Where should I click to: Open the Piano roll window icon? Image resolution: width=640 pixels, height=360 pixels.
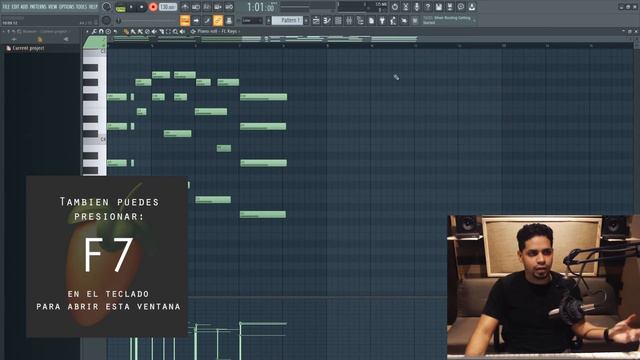click(327, 20)
